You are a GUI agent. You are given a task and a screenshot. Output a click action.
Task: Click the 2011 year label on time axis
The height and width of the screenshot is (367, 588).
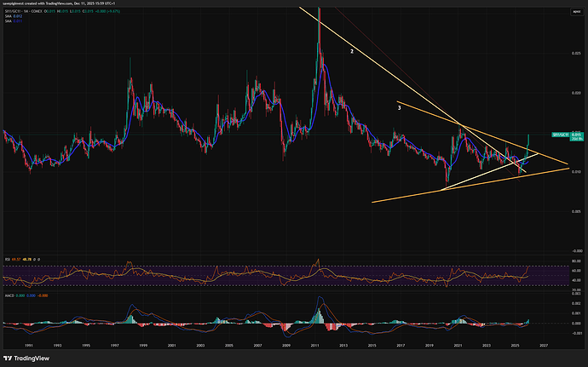316,347
